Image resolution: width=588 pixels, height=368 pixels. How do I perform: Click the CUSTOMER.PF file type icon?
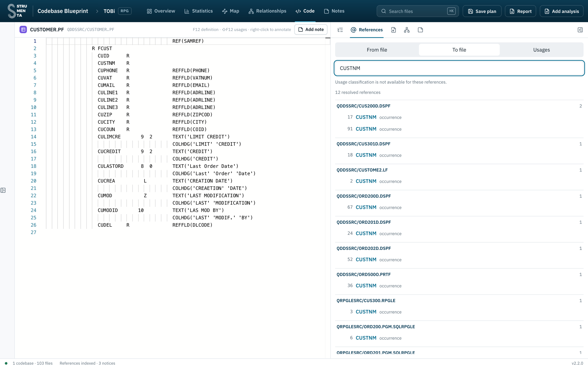pos(23,29)
